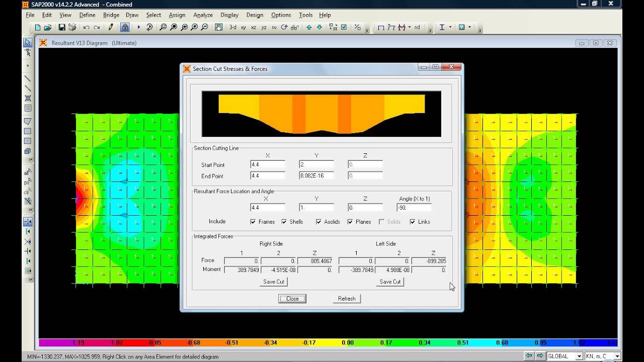Switch to the yz plane view
The image size is (644, 362).
264,27
